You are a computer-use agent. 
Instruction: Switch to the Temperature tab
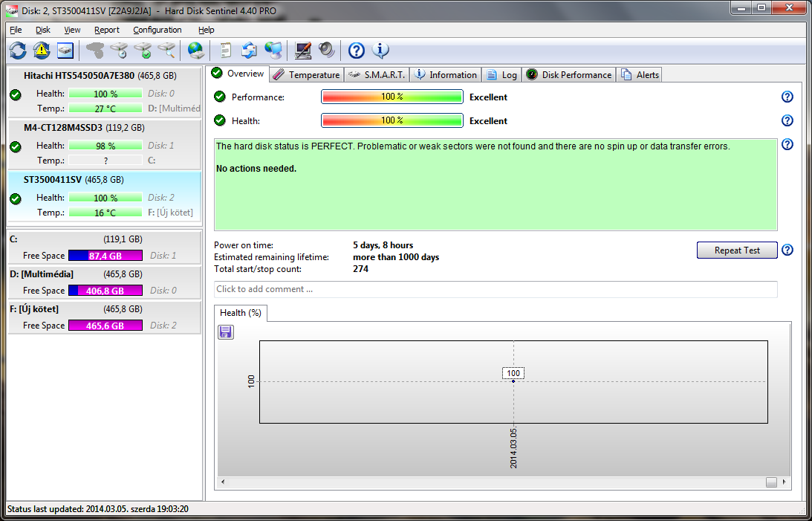point(307,75)
